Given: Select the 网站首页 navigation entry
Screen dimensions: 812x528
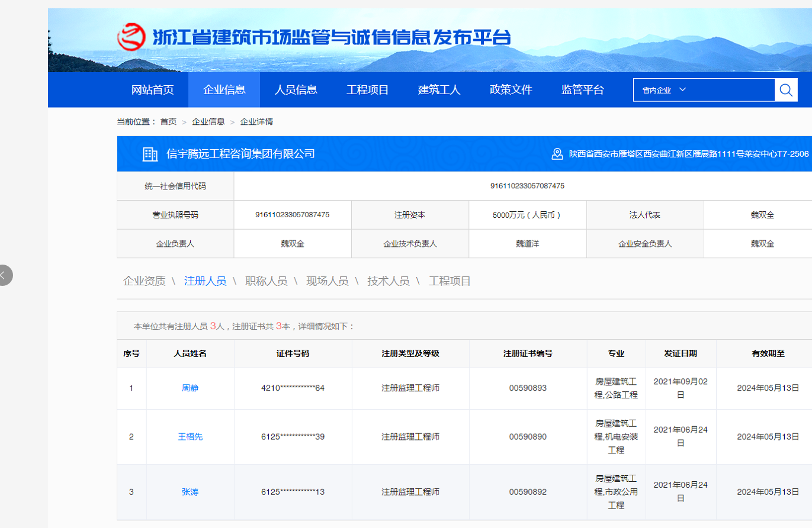Looking at the screenshot, I should point(153,89).
